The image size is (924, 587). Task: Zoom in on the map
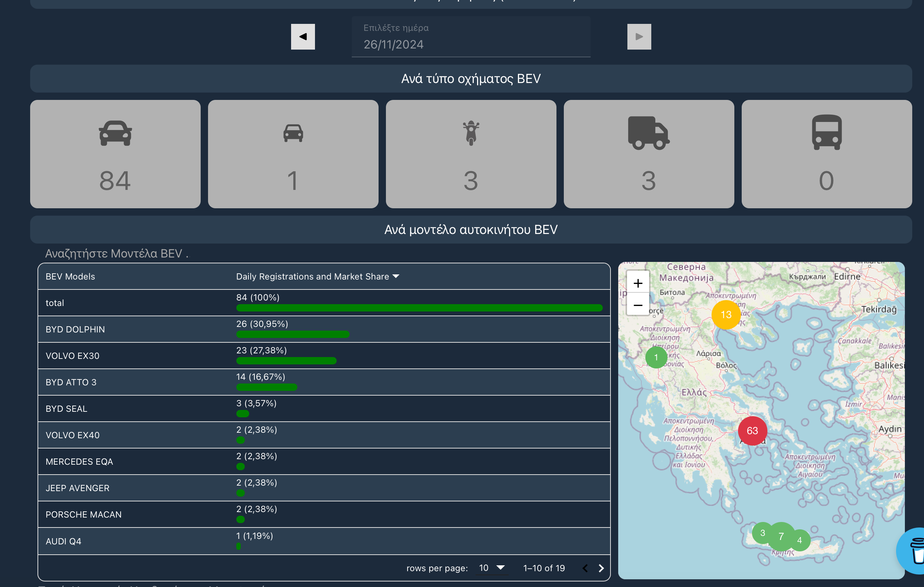click(638, 283)
